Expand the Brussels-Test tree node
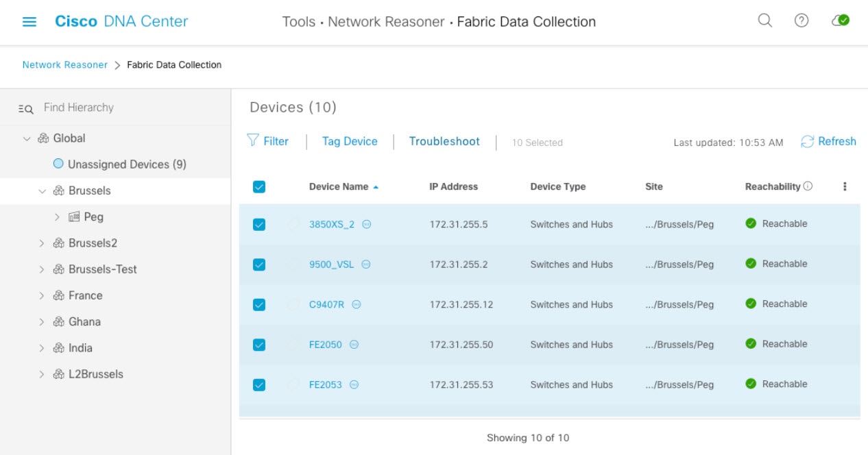Viewport: 868px width, 455px height. pos(42,269)
